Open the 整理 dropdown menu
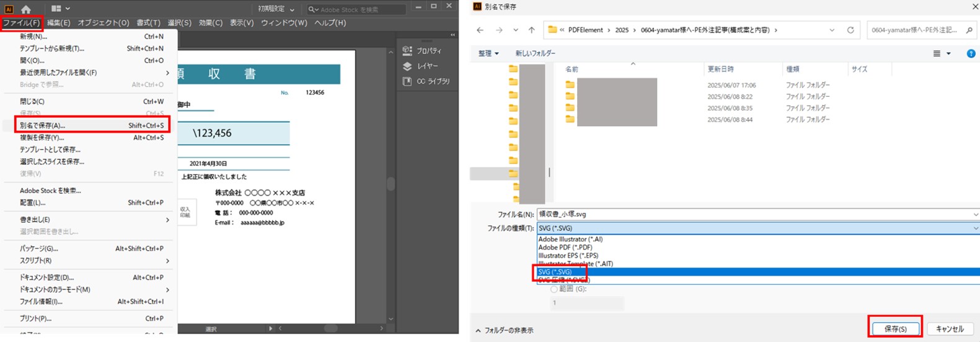The image size is (980, 342). (488, 54)
